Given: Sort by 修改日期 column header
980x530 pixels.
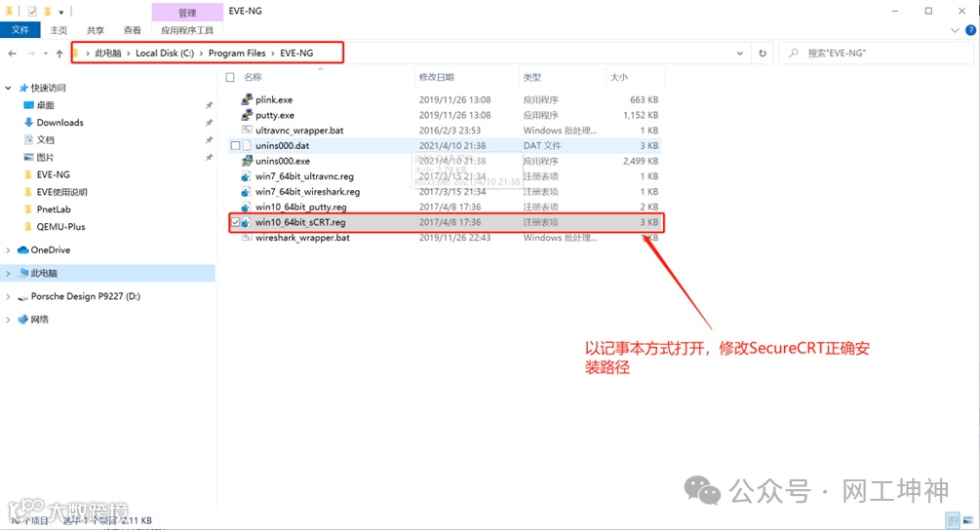Looking at the screenshot, I should click(x=436, y=77).
